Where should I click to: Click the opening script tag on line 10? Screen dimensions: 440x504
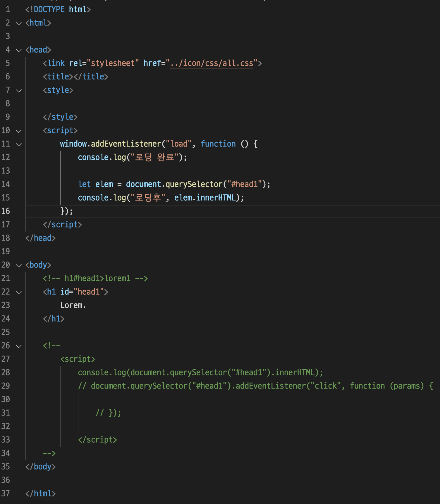(x=60, y=130)
